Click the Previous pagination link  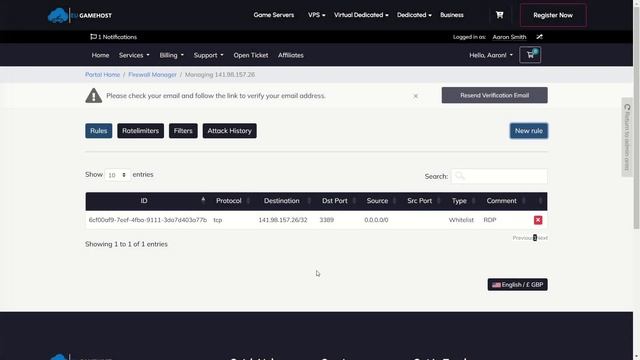coord(522,238)
